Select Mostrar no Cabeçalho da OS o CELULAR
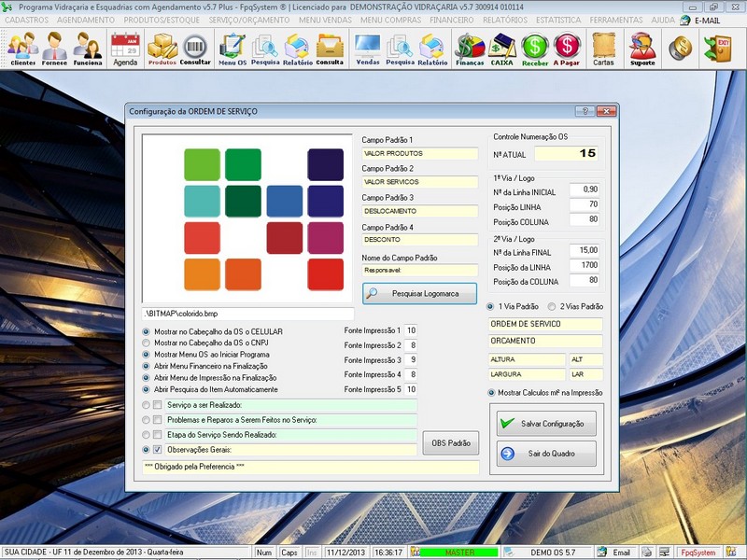Image resolution: width=747 pixels, height=560 pixels. pyautogui.click(x=147, y=331)
